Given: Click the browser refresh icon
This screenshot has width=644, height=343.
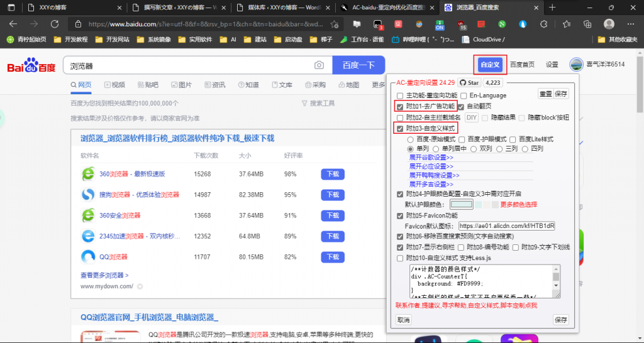Looking at the screenshot, I should [55, 24].
